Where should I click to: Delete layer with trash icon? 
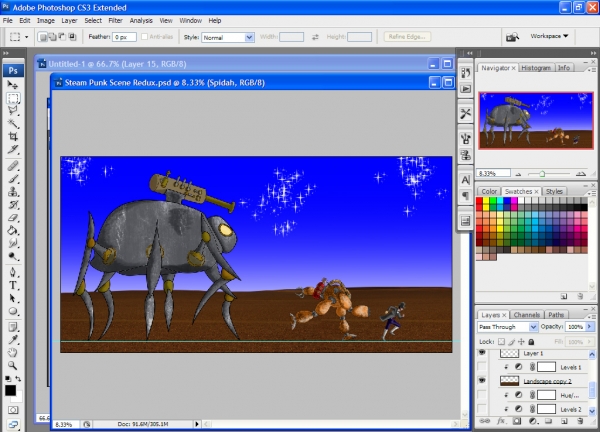point(580,421)
